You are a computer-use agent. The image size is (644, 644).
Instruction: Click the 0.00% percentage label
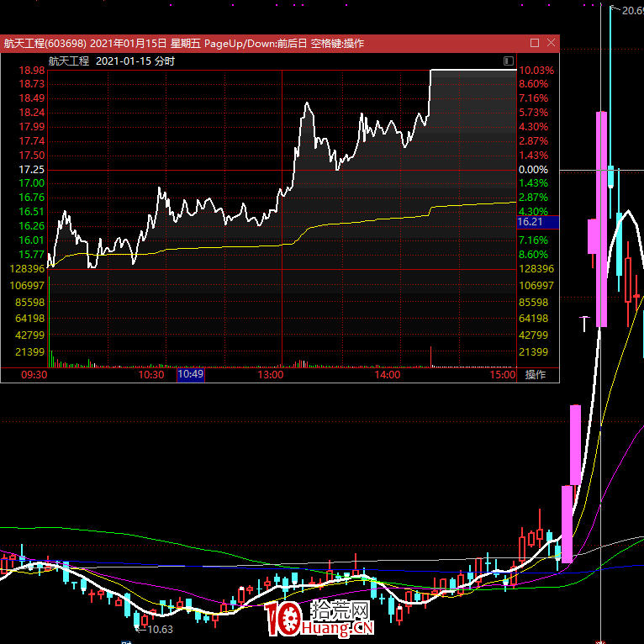coord(534,169)
